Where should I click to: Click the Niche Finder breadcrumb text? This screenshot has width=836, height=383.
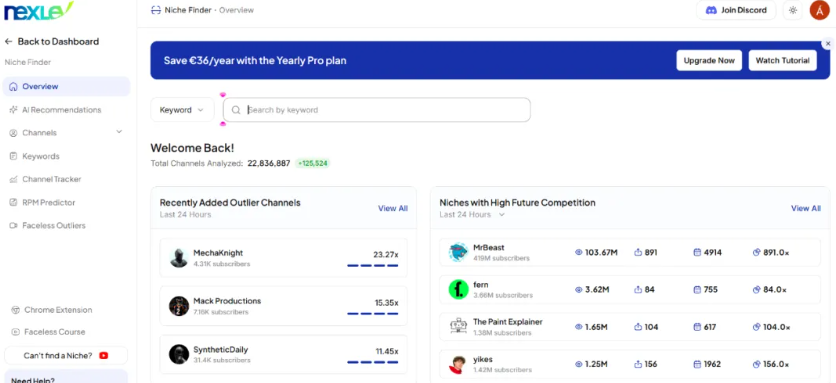pyautogui.click(x=187, y=10)
